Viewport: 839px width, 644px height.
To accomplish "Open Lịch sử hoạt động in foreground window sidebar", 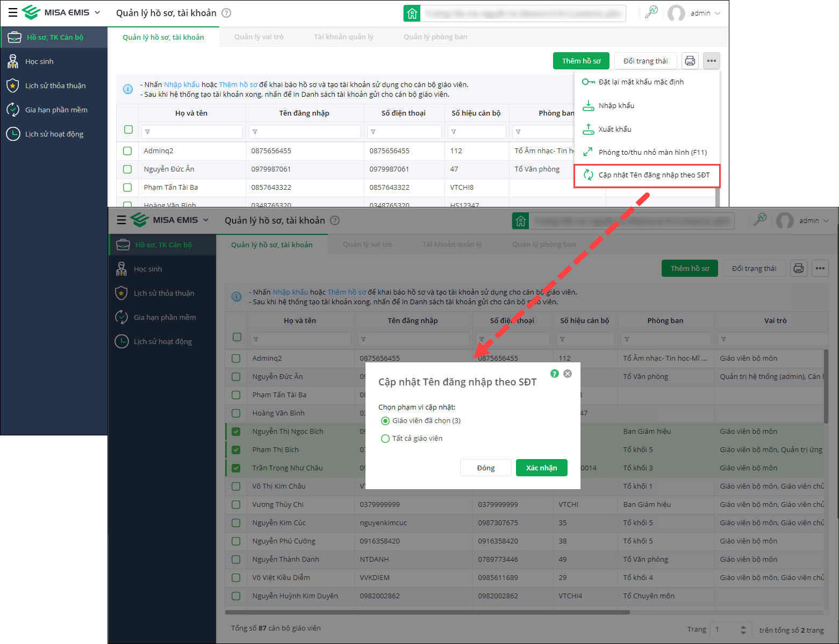I will tap(162, 341).
